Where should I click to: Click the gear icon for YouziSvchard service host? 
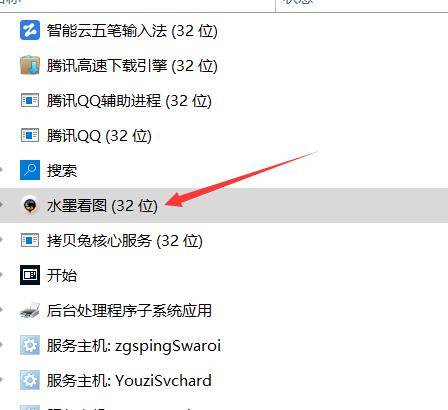30,380
